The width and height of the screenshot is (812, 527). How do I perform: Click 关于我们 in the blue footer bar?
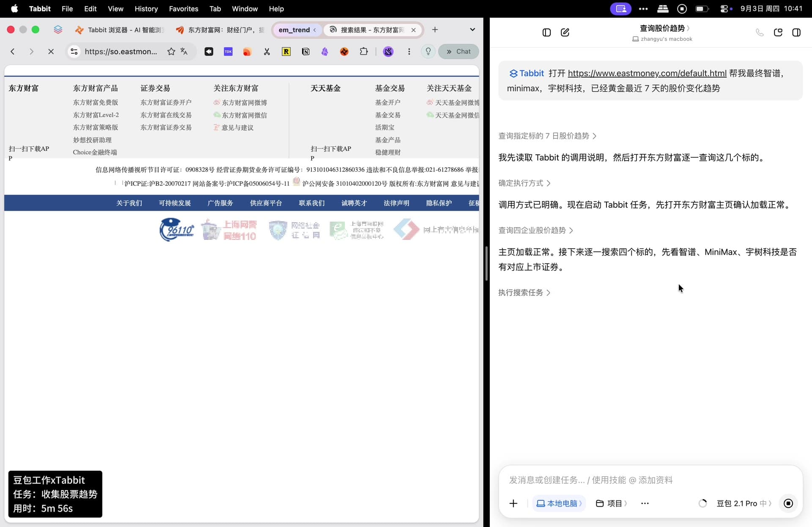click(129, 203)
